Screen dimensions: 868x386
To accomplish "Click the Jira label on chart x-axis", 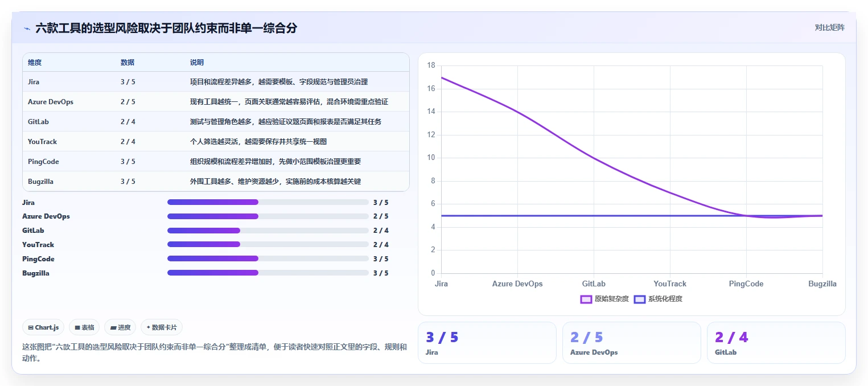I will point(441,284).
